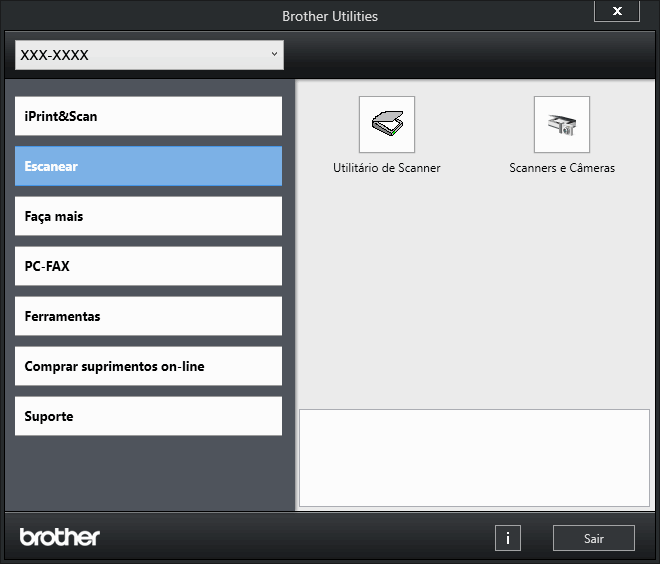Close the Brother Utilities window
The image size is (660, 564).
[617, 11]
